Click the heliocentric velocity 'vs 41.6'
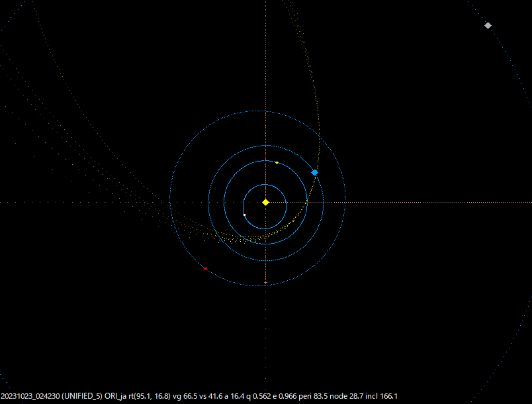Screen dimensions: 532x404 210,396
